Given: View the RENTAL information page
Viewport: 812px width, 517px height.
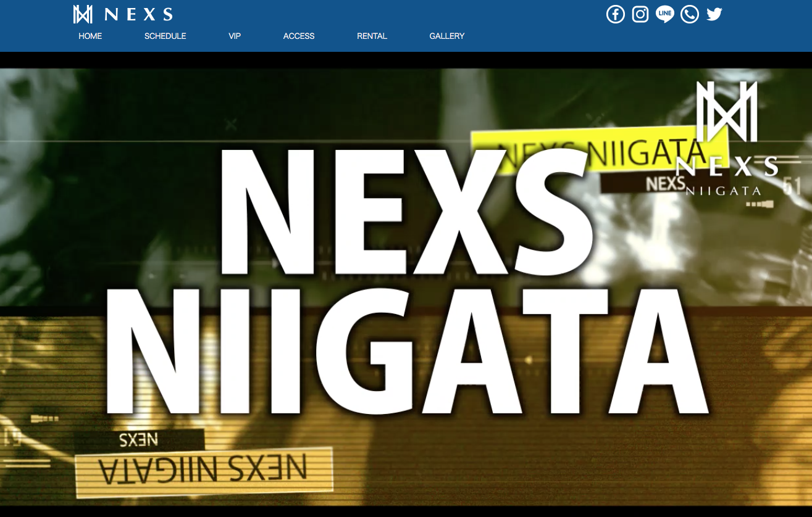Looking at the screenshot, I should [372, 36].
